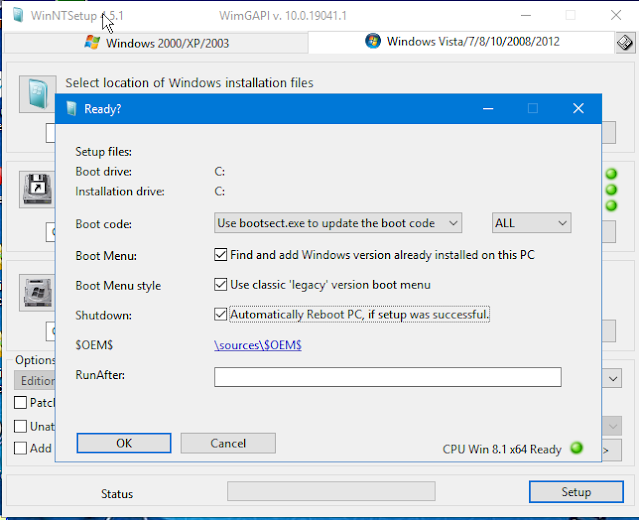
Task: Open the Boot code bootsect.exe dropdown
Action: click(x=338, y=223)
